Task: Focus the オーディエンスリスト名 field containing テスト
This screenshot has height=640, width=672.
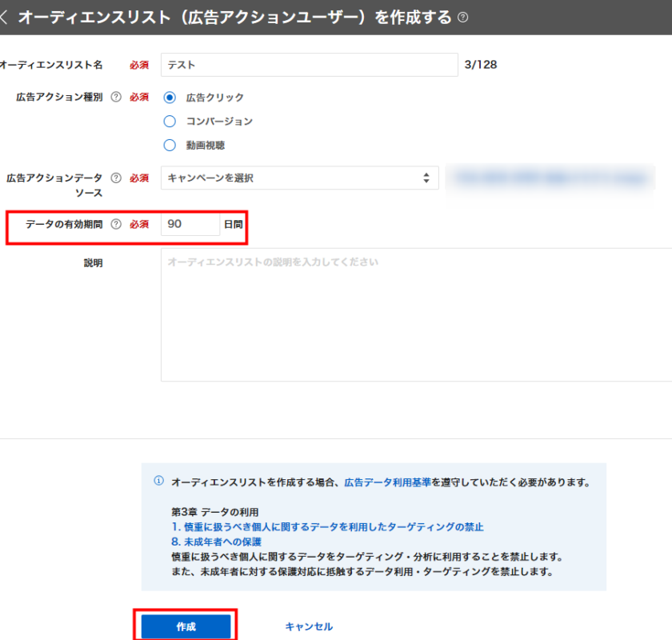Action: 309,65
